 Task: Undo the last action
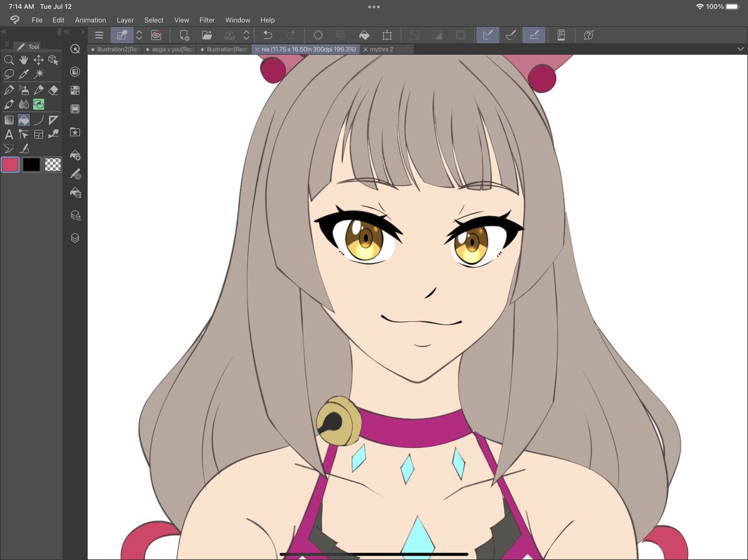(267, 36)
